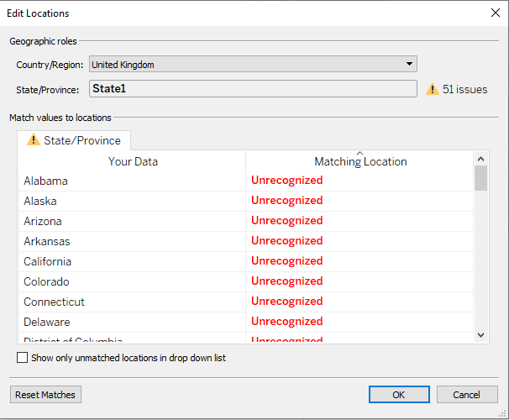Click the vertical scrollbar thumb

pyautogui.click(x=480, y=178)
